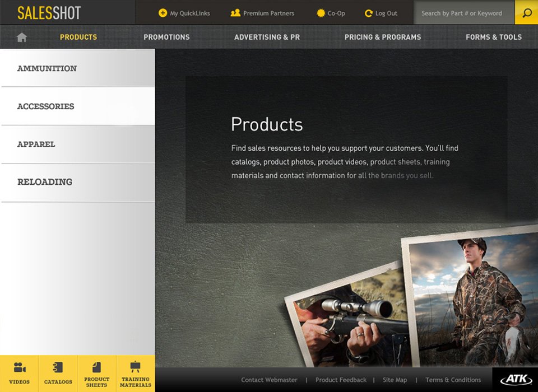The image size is (538, 392).
Task: Go to the Pricing & Programs tab
Action: click(x=383, y=37)
